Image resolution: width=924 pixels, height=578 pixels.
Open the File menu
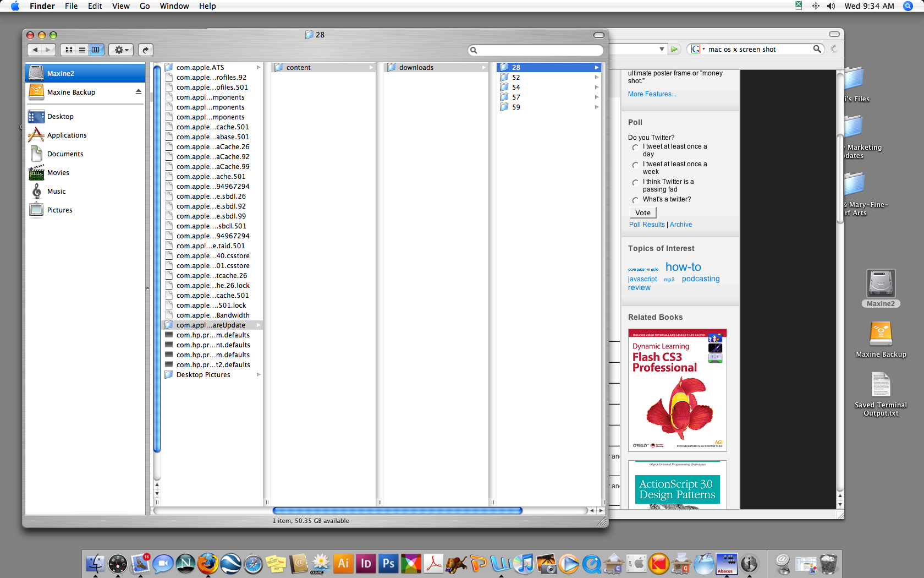tap(71, 6)
